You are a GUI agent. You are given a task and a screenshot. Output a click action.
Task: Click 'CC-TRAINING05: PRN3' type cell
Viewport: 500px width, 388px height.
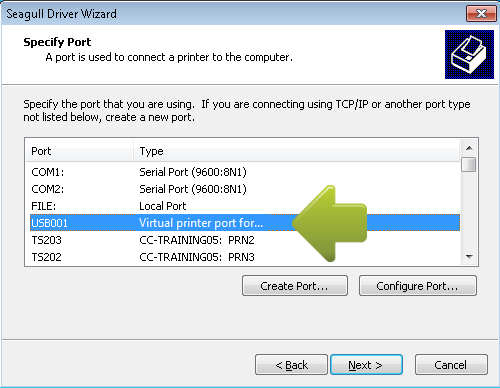[197, 257]
